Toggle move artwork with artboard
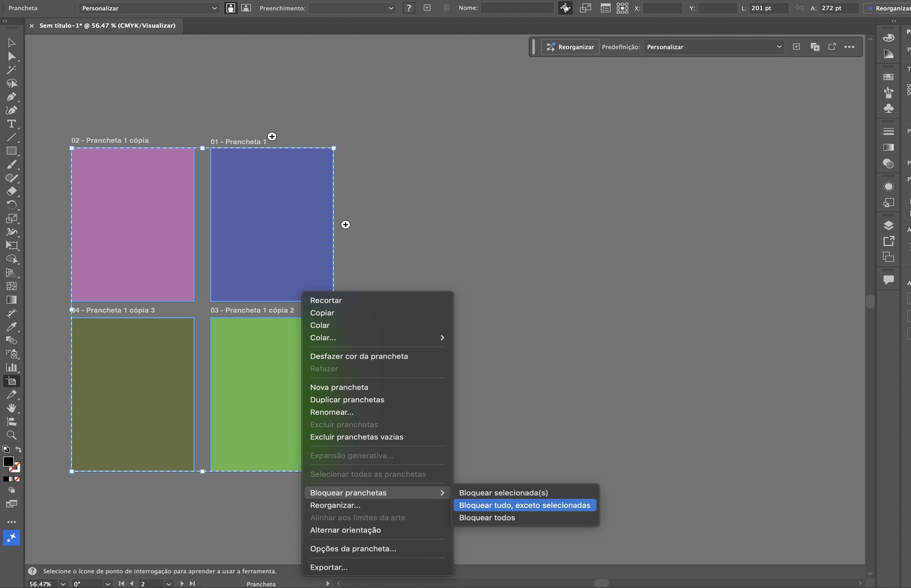911x588 pixels. (x=565, y=8)
